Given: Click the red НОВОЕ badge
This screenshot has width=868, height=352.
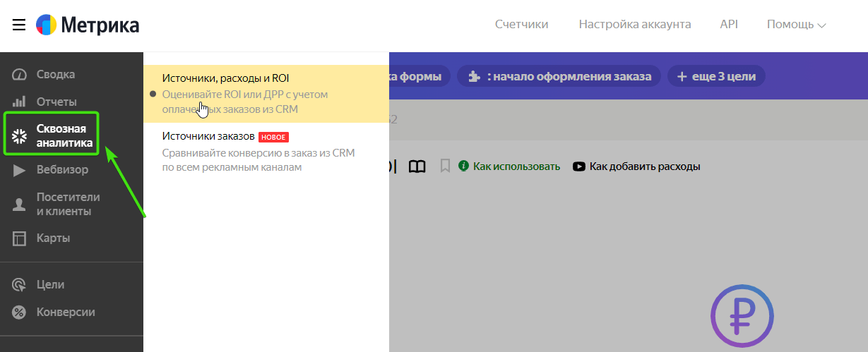Looking at the screenshot, I should (274, 137).
